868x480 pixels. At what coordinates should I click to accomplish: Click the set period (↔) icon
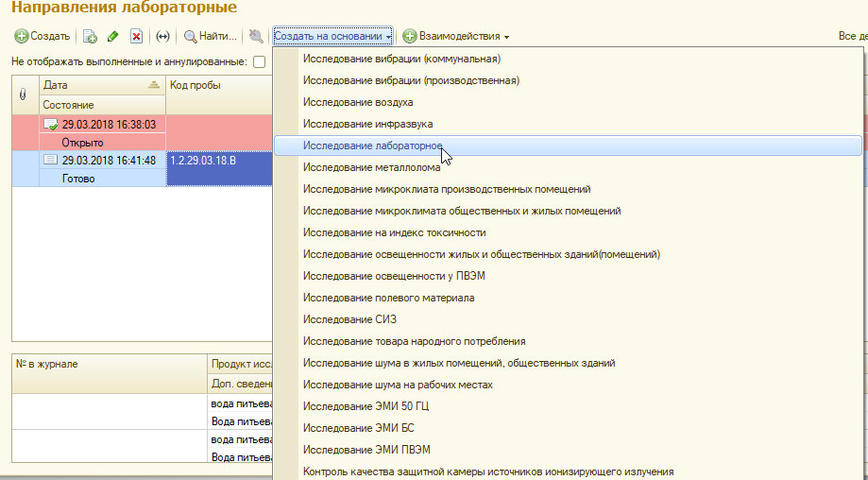162,37
